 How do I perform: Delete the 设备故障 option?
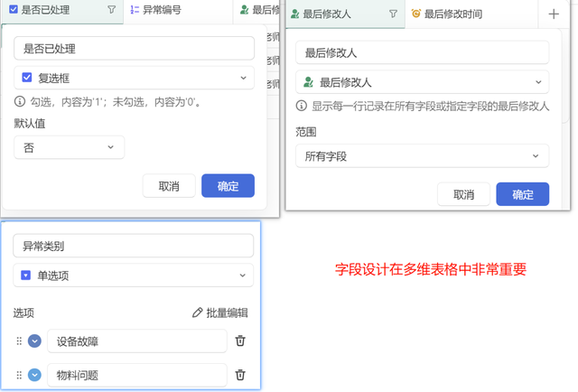click(x=240, y=341)
